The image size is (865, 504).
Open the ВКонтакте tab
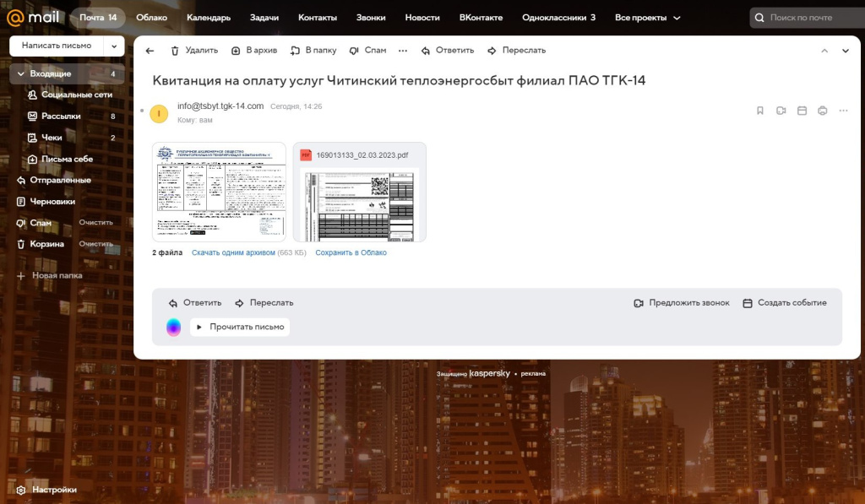(481, 18)
